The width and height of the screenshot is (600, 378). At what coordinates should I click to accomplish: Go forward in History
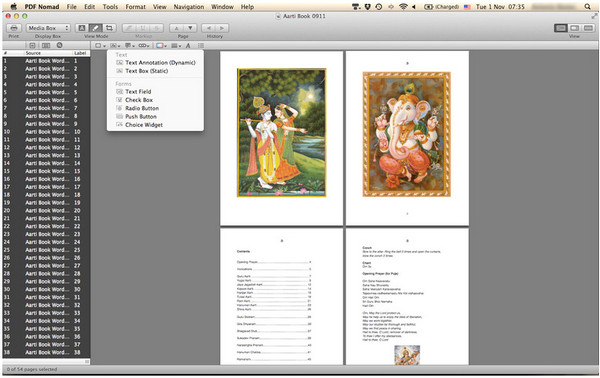(222, 28)
